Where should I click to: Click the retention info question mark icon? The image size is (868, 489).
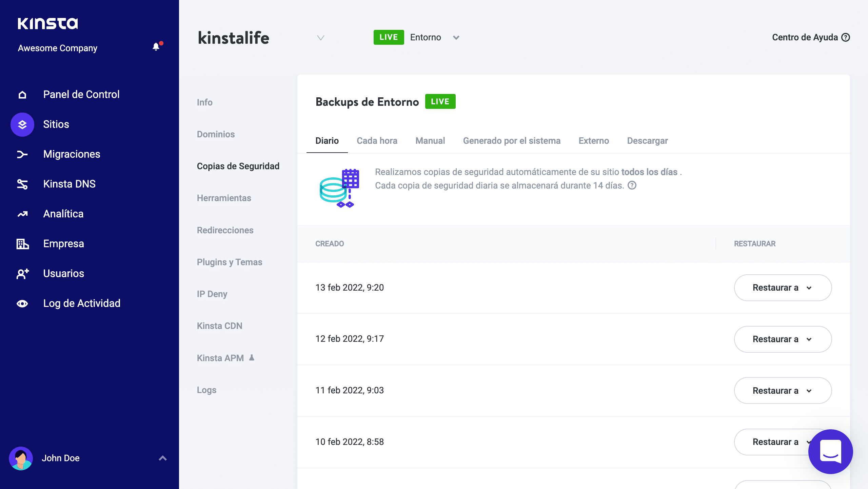[632, 185]
